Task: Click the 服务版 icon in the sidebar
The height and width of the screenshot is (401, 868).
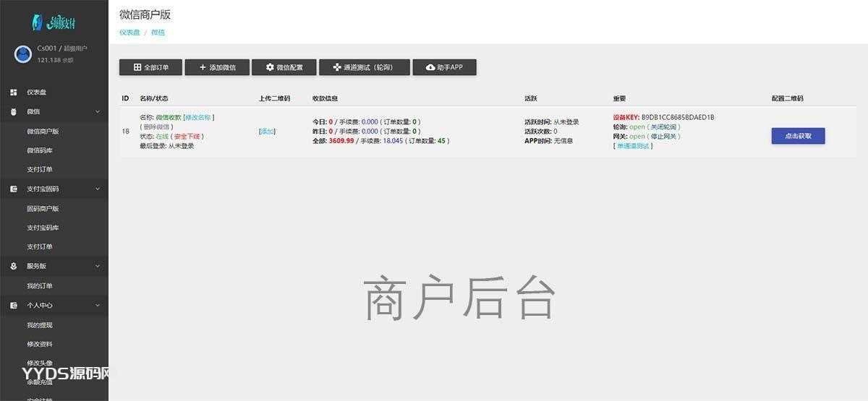Action: [x=14, y=266]
